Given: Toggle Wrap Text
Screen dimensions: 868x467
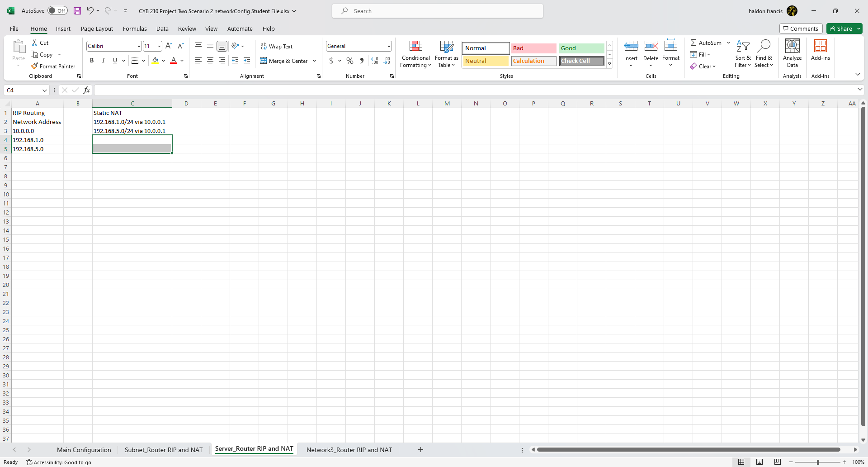Looking at the screenshot, I should [x=277, y=46].
